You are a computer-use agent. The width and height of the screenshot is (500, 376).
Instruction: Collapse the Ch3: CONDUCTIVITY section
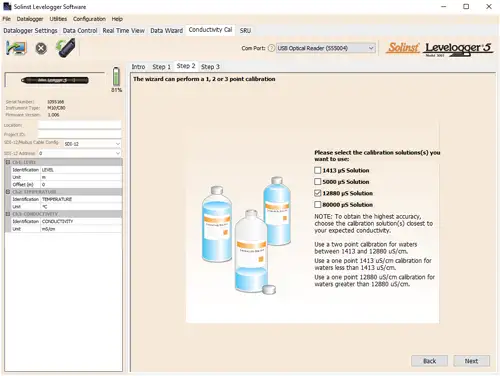point(8,214)
